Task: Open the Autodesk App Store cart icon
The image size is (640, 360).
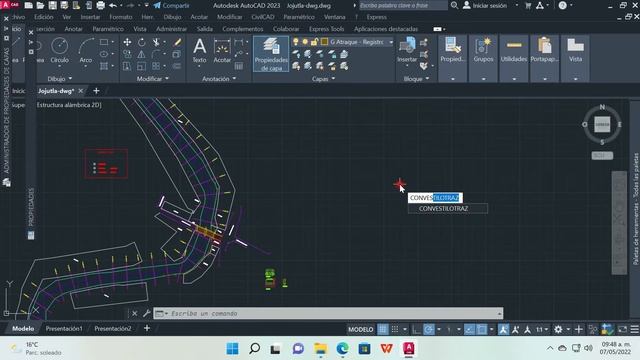Action: [528, 5]
